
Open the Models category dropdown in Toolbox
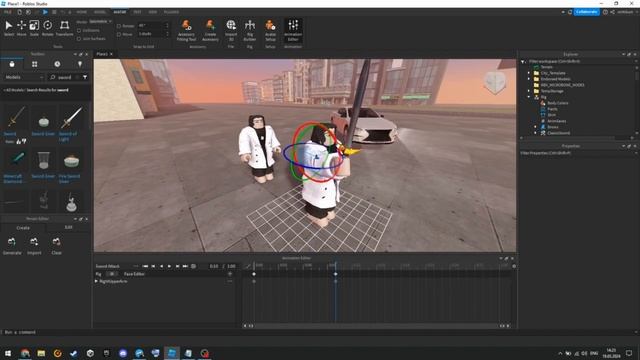pyautogui.click(x=24, y=77)
